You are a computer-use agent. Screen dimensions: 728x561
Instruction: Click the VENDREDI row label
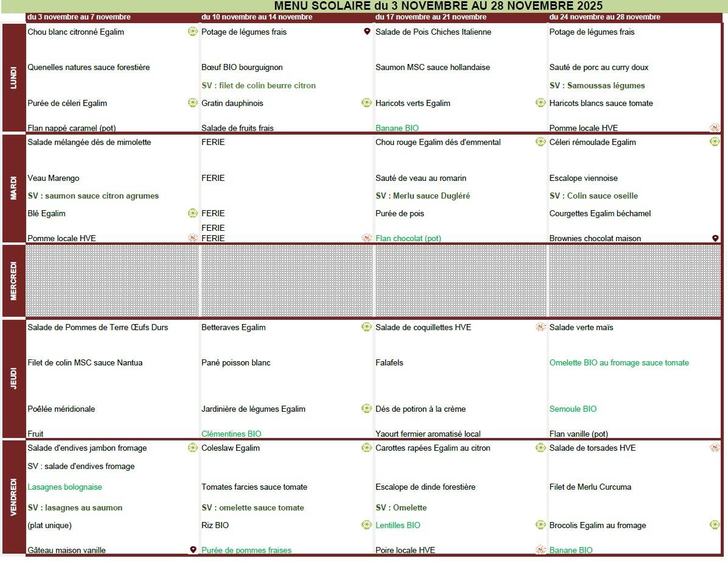[x=14, y=497]
